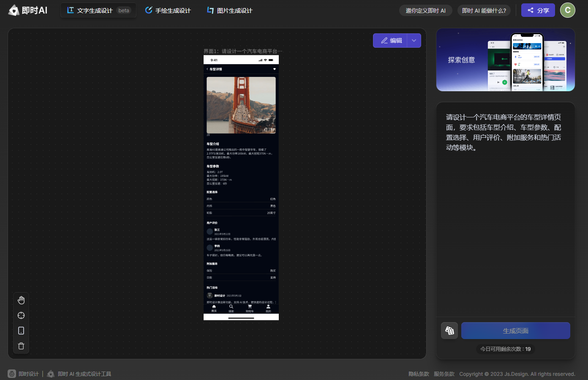Click the crosshair locate tool

pos(21,315)
